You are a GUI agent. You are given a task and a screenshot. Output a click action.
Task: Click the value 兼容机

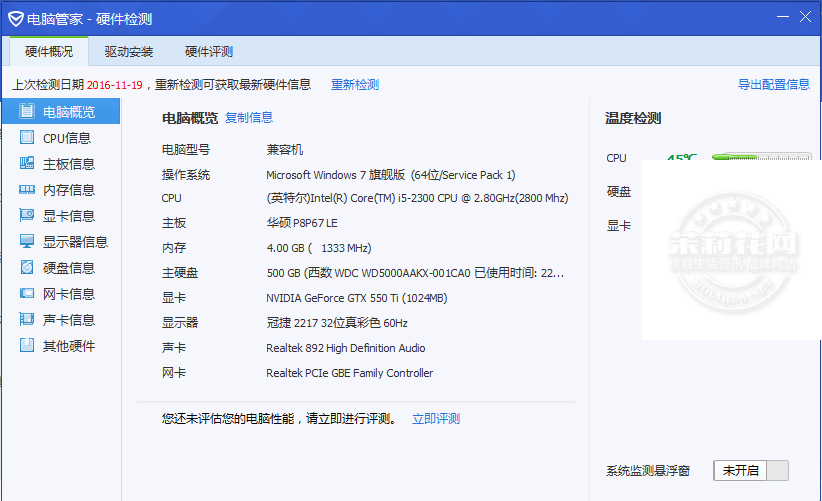[285, 150]
